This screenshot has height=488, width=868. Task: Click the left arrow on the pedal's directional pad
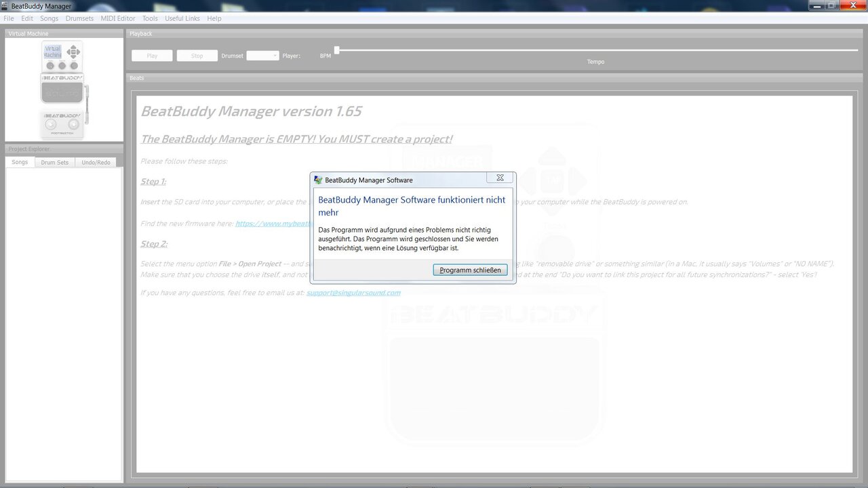click(68, 52)
